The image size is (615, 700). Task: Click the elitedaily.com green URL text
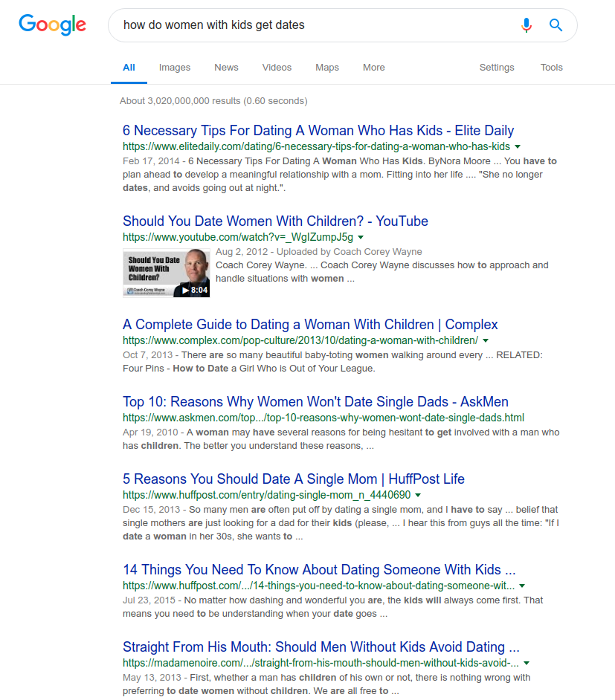(316, 146)
